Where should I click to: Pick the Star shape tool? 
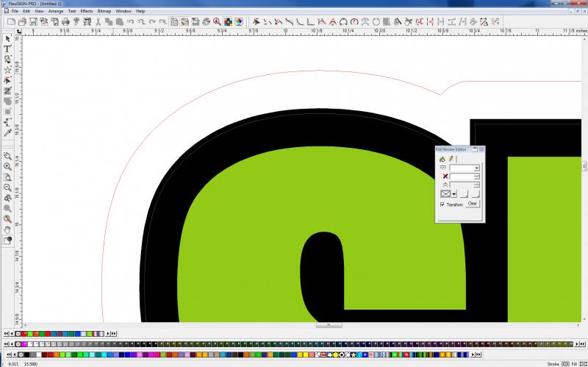coord(7,70)
